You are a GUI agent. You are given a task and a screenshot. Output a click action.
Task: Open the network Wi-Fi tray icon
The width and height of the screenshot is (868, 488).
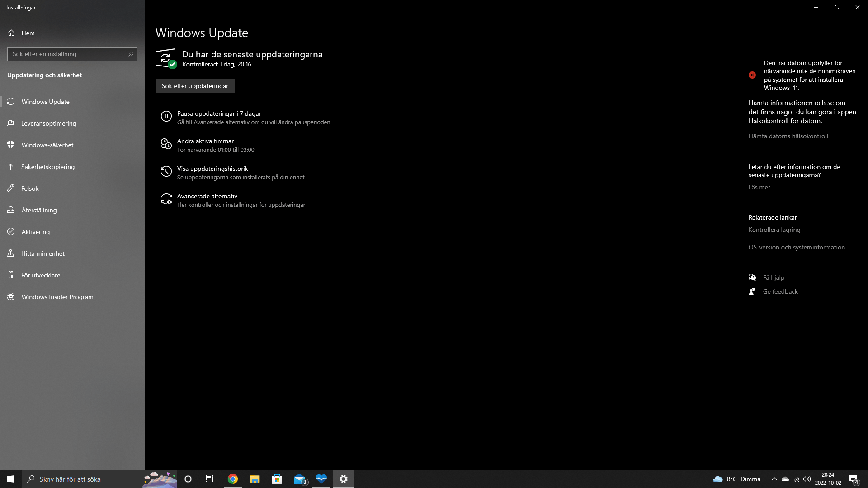797,479
